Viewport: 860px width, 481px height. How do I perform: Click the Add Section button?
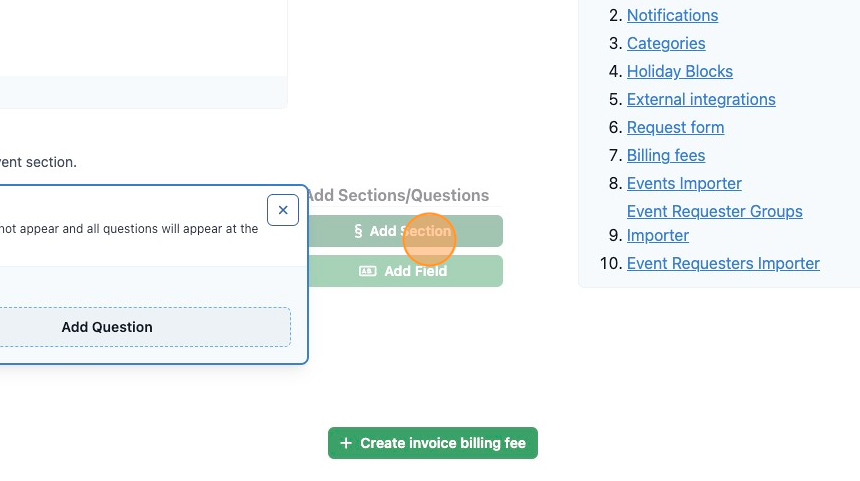coord(405,231)
